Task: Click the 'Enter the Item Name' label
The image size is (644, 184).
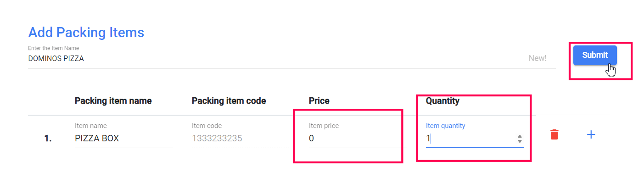Action: pos(54,48)
